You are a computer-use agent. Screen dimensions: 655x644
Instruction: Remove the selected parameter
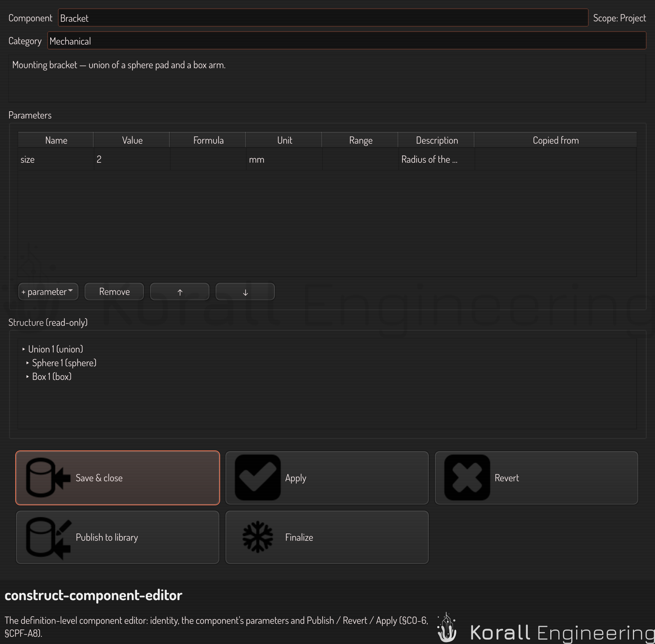(114, 292)
